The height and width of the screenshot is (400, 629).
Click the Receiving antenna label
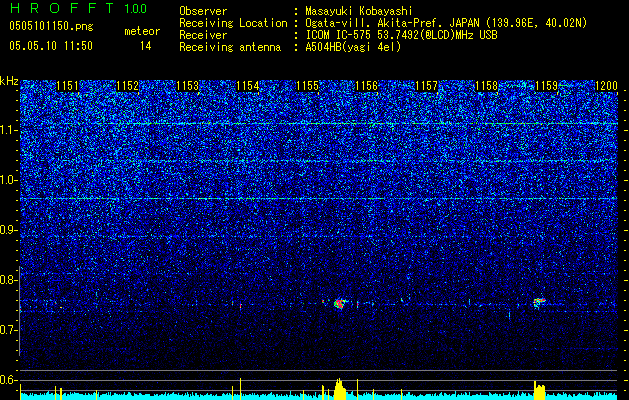pos(230,47)
